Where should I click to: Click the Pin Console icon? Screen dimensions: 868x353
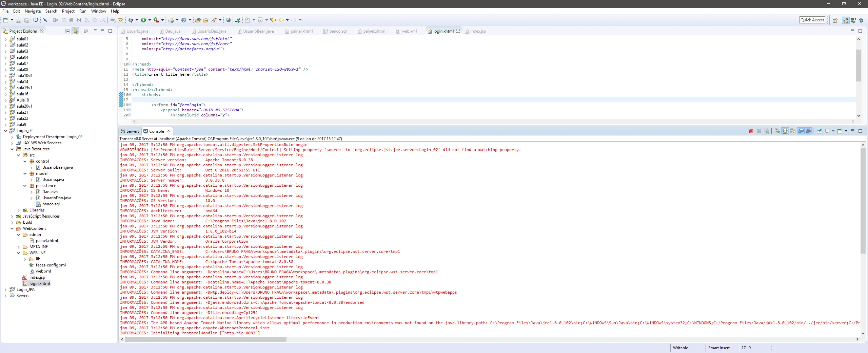tap(819, 131)
